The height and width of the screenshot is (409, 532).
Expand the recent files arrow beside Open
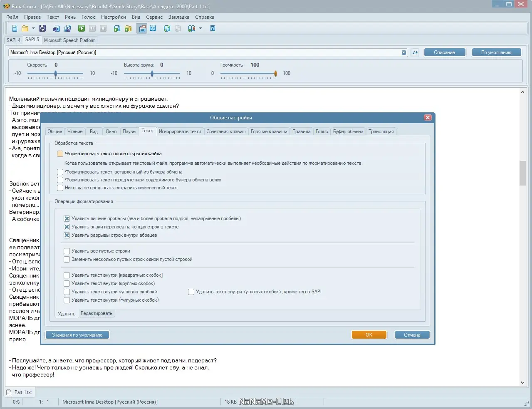pyautogui.click(x=33, y=28)
